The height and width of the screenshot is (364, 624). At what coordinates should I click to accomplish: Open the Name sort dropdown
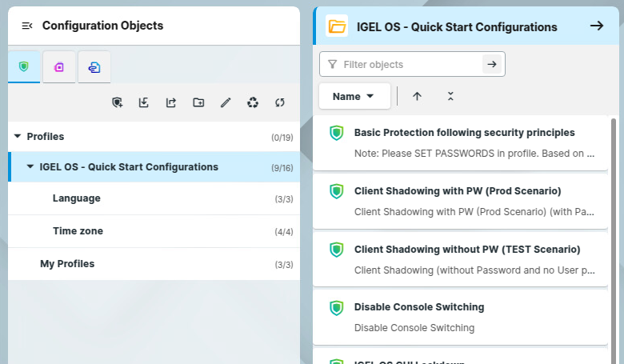point(354,96)
